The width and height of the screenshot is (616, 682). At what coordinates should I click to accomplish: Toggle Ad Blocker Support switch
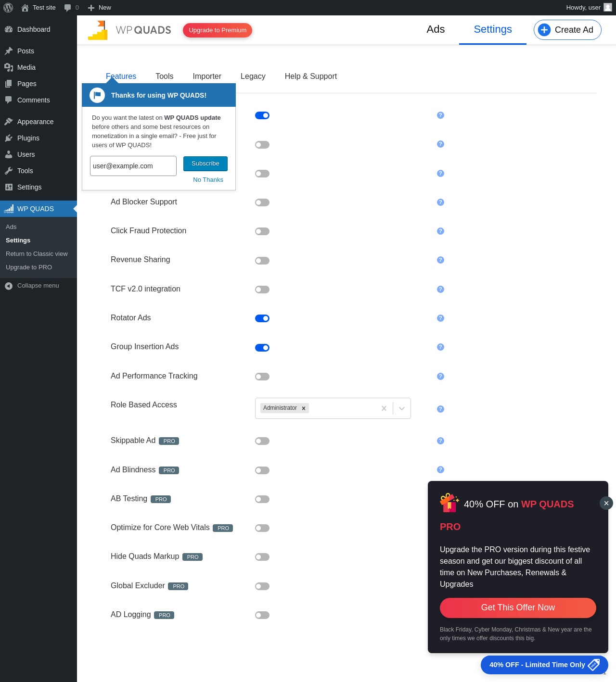tap(262, 203)
